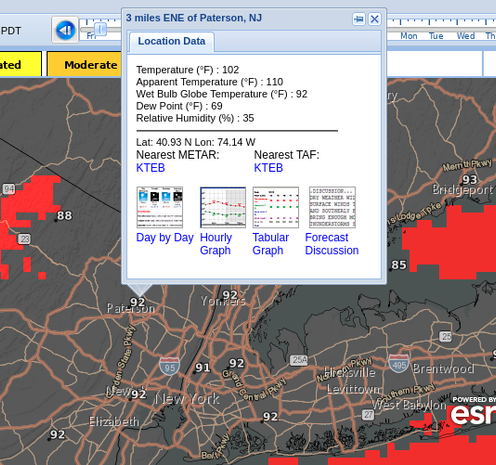The height and width of the screenshot is (465, 496).
Task: Select the Moderate legend category
Action: [84, 65]
